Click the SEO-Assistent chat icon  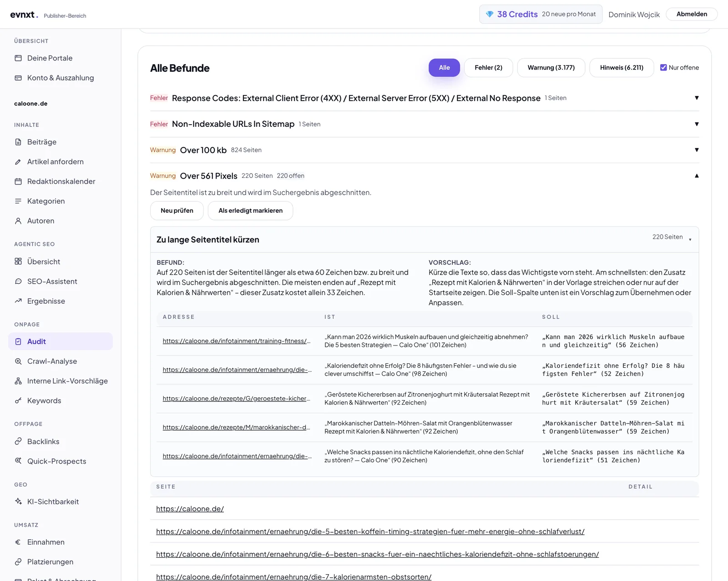[18, 281]
